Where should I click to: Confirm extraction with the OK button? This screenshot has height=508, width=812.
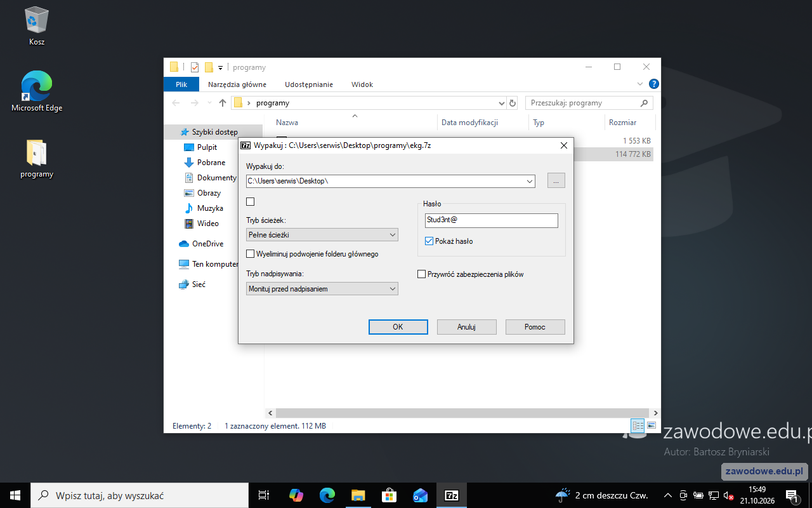point(398,327)
